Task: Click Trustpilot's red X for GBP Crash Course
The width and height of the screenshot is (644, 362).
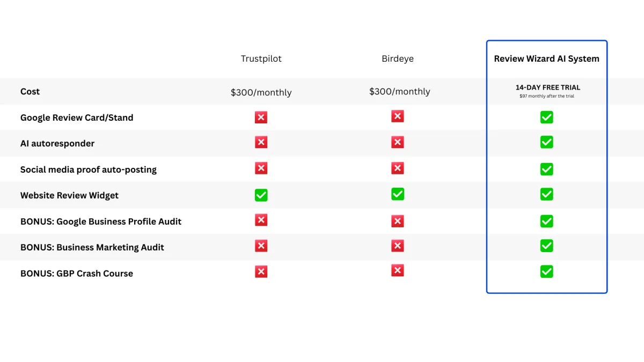Action: pos(261,272)
